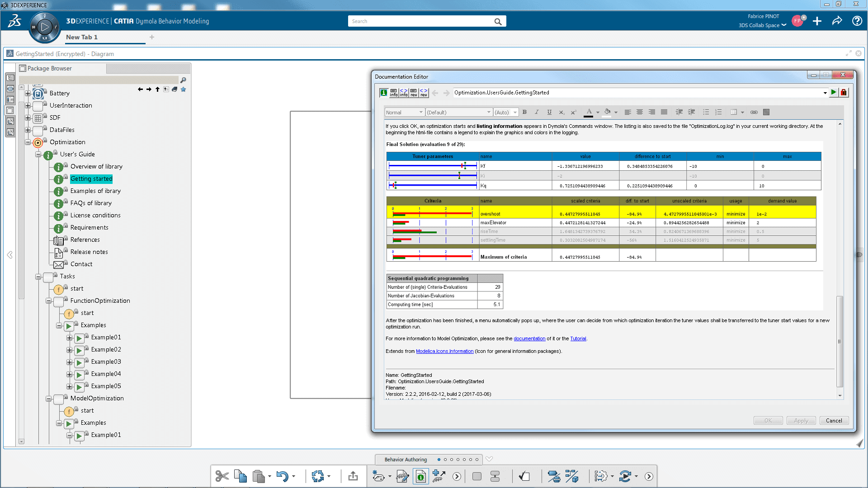Open the Normal paragraph style dropdown
Screen dimensions: 868x488
click(x=405, y=113)
